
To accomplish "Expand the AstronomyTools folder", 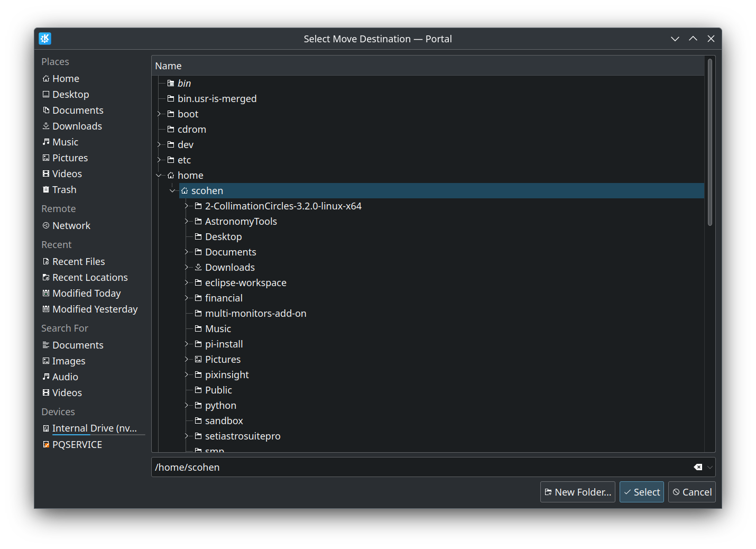I will (187, 222).
